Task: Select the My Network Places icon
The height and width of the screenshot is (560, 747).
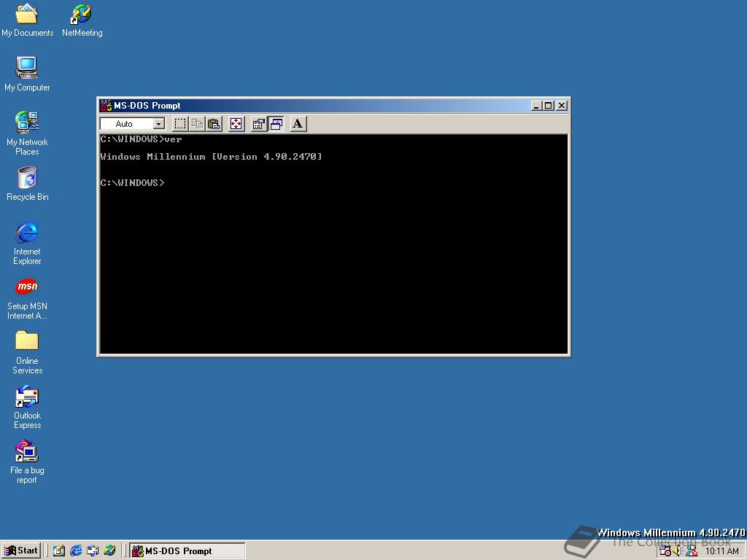Action: pos(27,133)
